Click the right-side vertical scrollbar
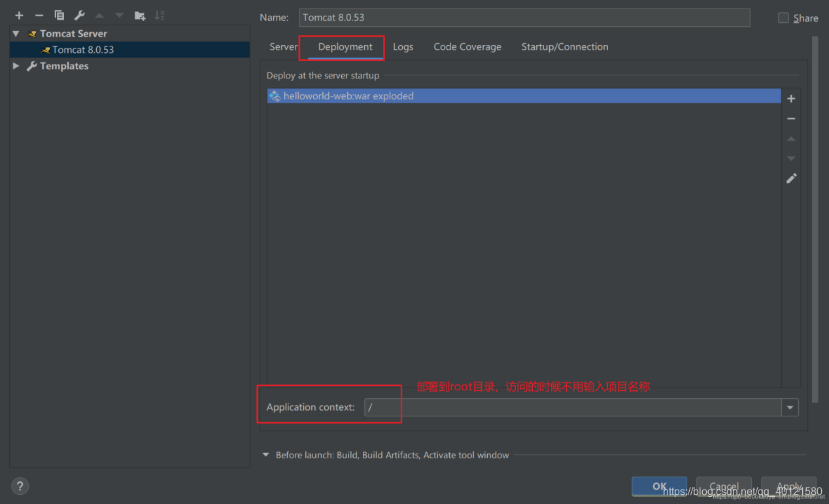 click(815, 219)
